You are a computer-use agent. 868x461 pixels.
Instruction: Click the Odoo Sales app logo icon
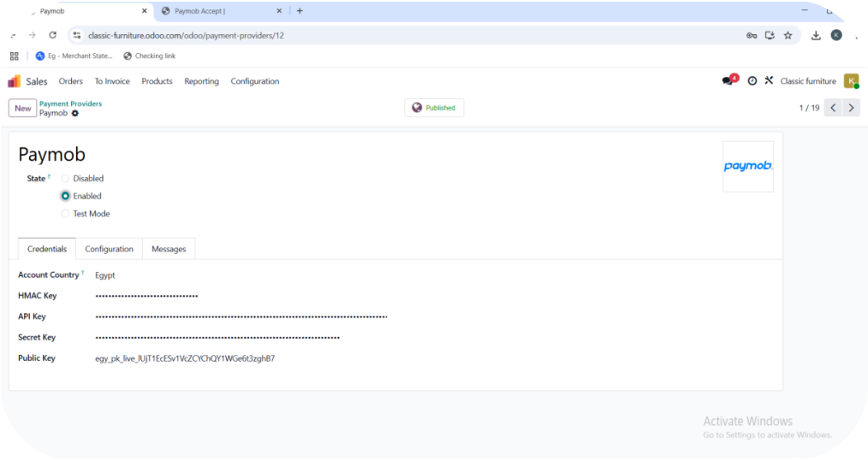[x=14, y=81]
